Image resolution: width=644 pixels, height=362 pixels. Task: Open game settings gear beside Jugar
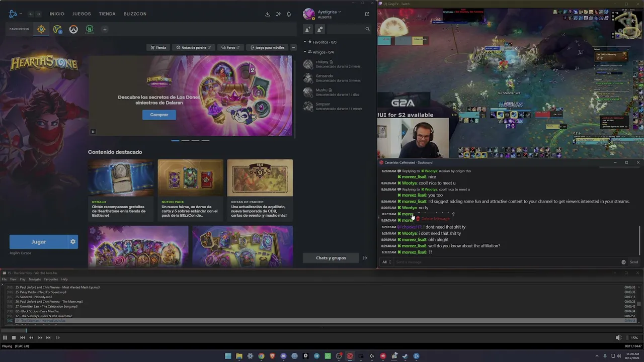pyautogui.click(x=73, y=242)
